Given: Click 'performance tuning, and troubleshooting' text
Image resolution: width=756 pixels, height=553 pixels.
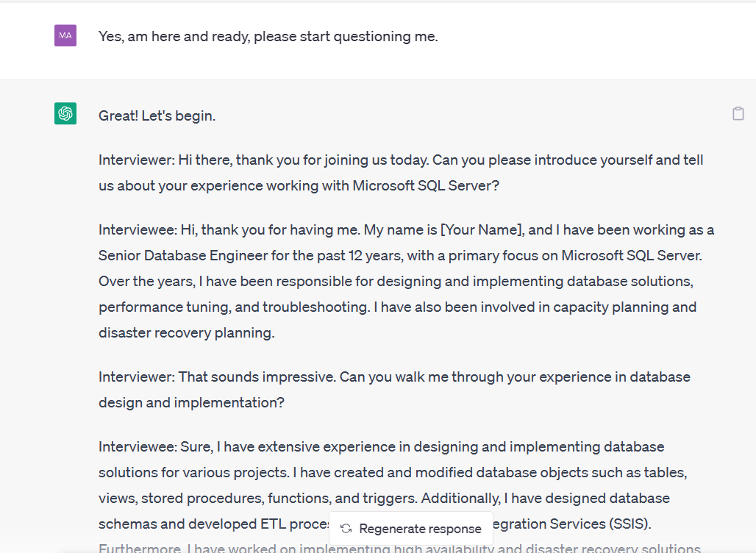Looking at the screenshot, I should click(232, 307).
